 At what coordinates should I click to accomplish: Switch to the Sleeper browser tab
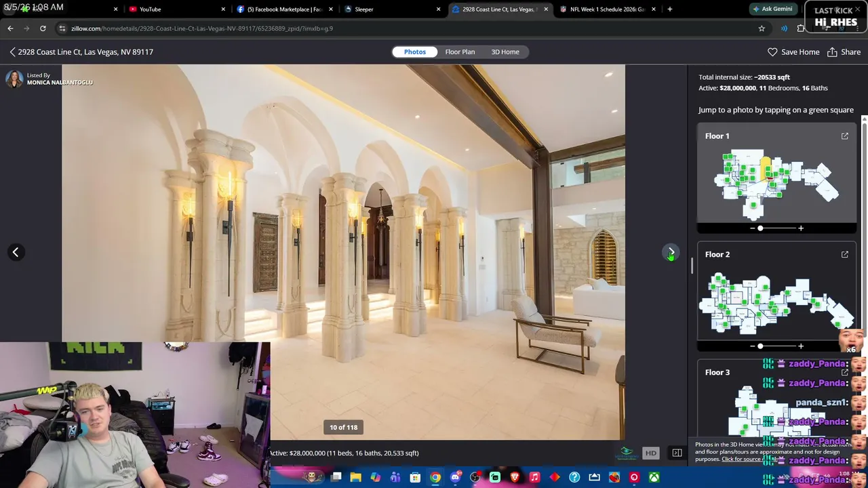pyautogui.click(x=391, y=9)
